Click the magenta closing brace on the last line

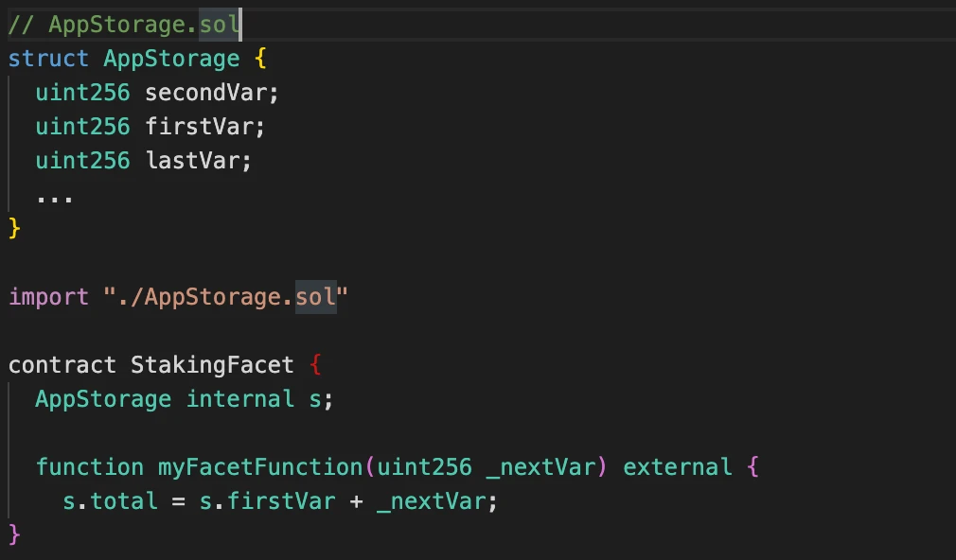click(x=14, y=534)
